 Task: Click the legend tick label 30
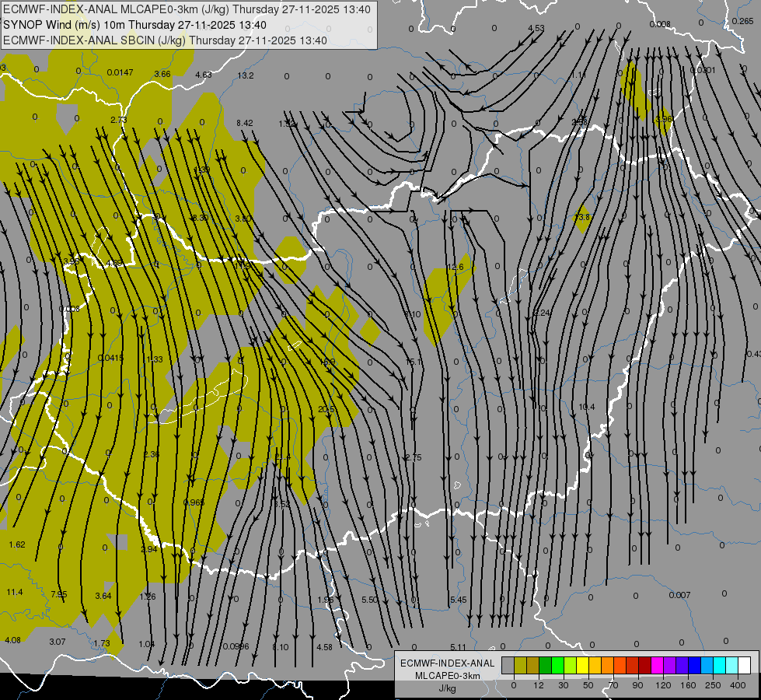pyautogui.click(x=563, y=685)
